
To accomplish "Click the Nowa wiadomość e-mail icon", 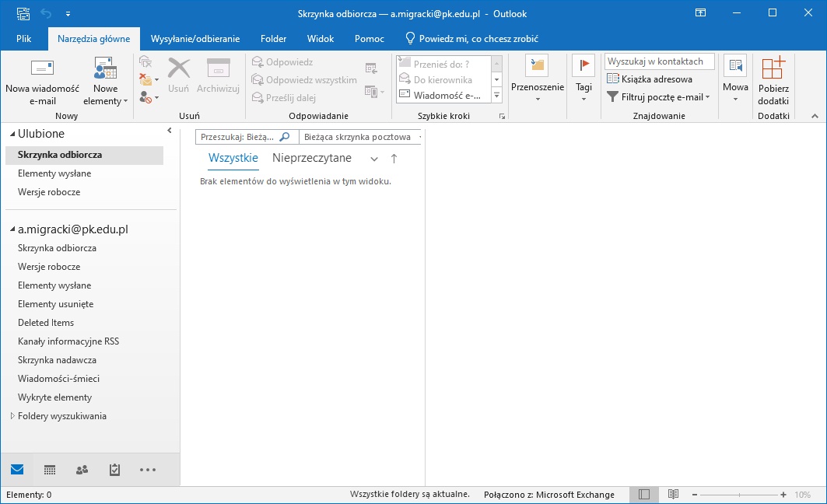I will click(42, 68).
